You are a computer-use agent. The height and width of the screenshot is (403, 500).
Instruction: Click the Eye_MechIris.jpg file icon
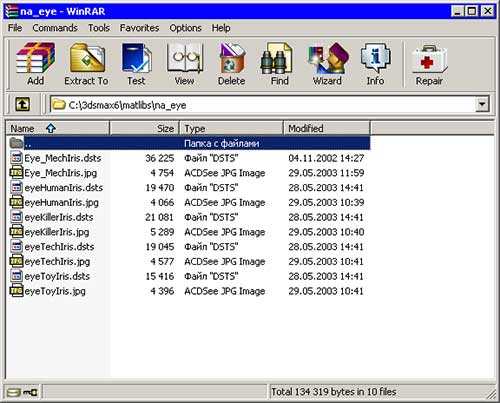pyautogui.click(x=16, y=172)
